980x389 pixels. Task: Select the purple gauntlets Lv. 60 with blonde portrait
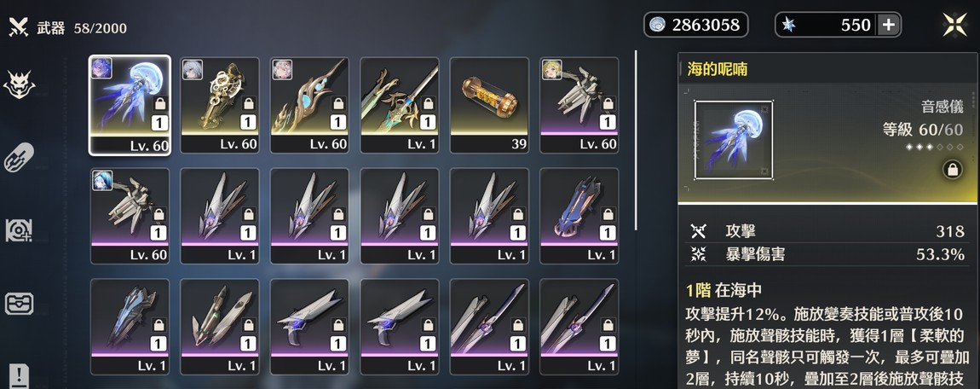579,105
